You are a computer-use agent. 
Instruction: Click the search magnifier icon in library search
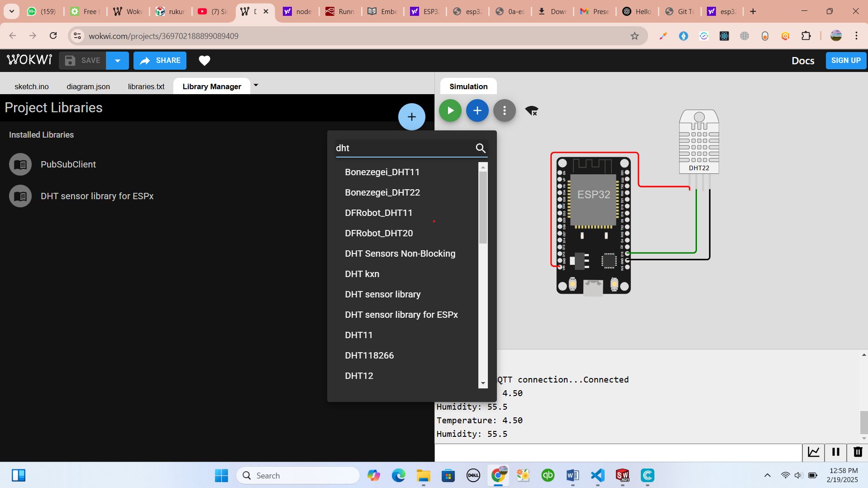pyautogui.click(x=481, y=148)
